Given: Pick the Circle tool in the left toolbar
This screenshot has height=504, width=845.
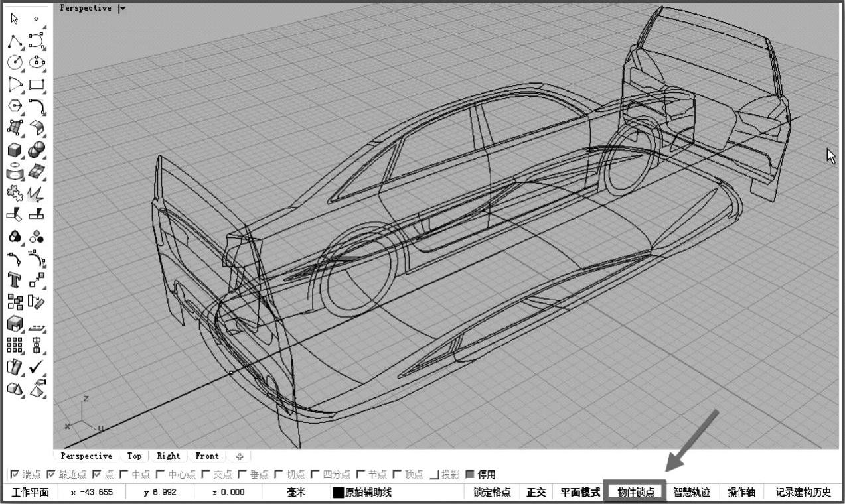Looking at the screenshot, I should (x=15, y=62).
